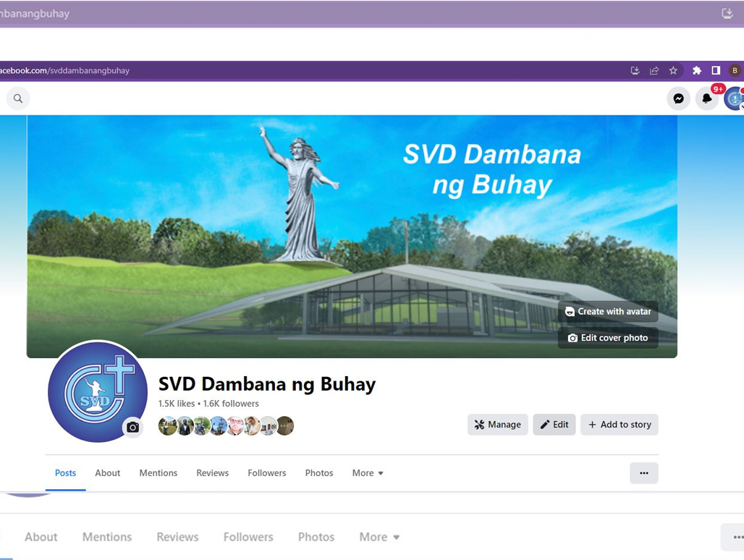
Task: Click share icon in address bar
Action: [x=654, y=71]
